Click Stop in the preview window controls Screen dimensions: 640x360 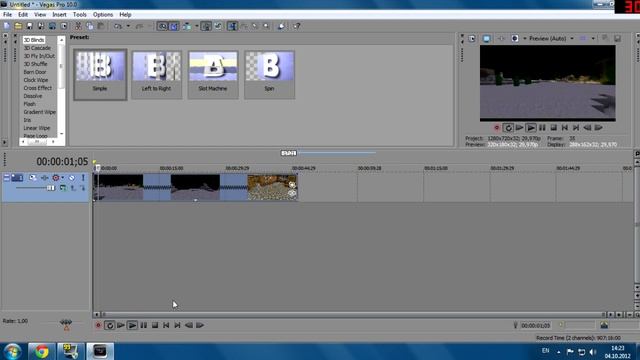[553, 128]
